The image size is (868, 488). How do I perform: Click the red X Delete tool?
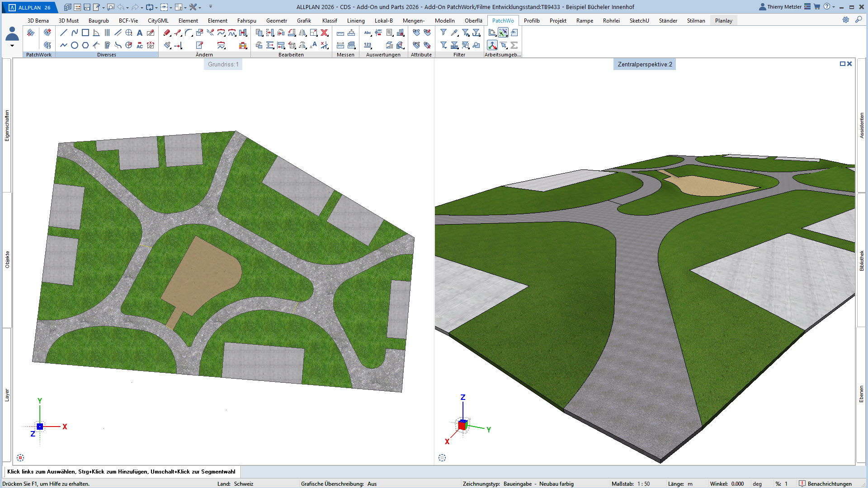point(324,33)
